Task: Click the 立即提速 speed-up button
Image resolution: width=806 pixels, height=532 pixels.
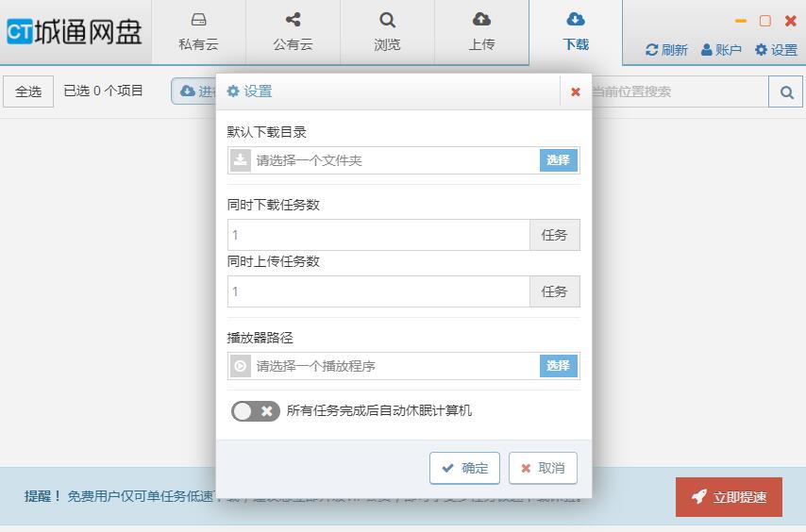Action: [729, 496]
